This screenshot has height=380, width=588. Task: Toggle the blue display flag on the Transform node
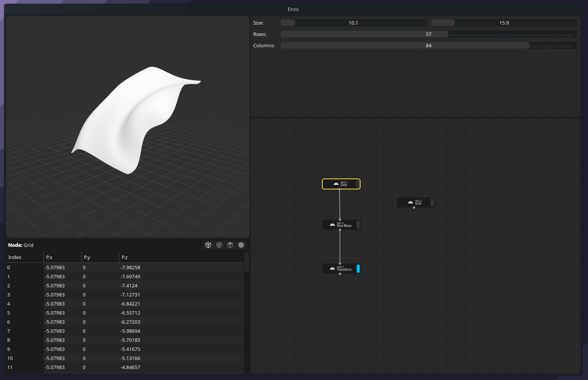[358, 268]
